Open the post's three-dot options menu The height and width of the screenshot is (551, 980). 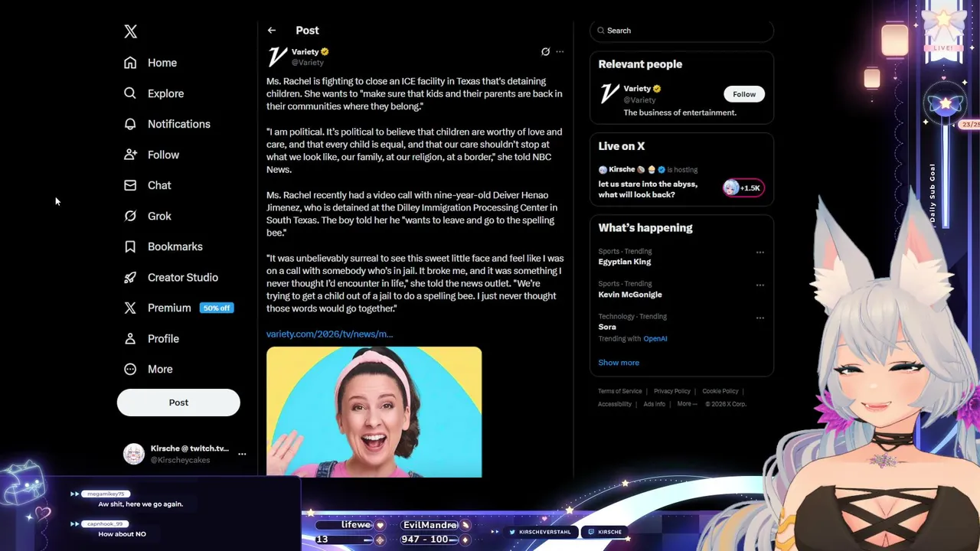(560, 52)
